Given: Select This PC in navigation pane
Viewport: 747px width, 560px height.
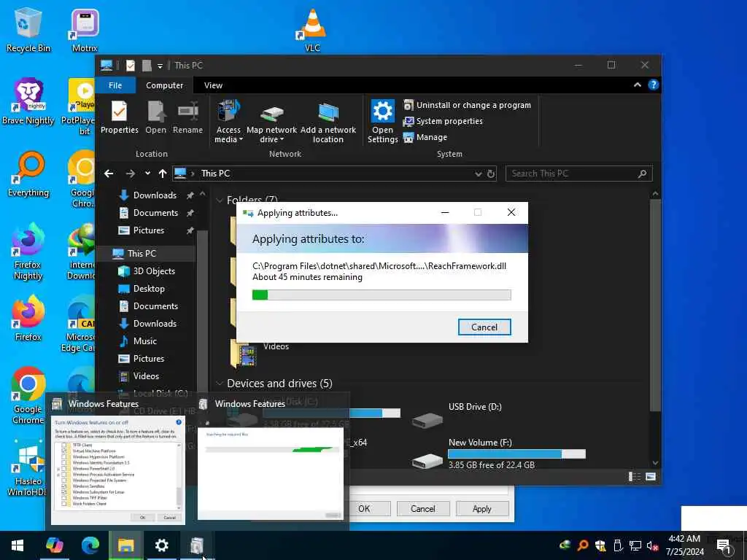Looking at the screenshot, I should pyautogui.click(x=142, y=253).
